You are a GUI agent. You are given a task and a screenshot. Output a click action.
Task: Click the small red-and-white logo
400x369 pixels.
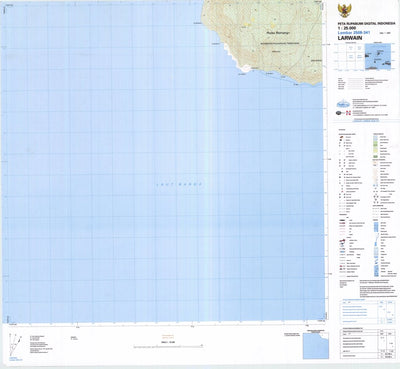tap(348, 113)
